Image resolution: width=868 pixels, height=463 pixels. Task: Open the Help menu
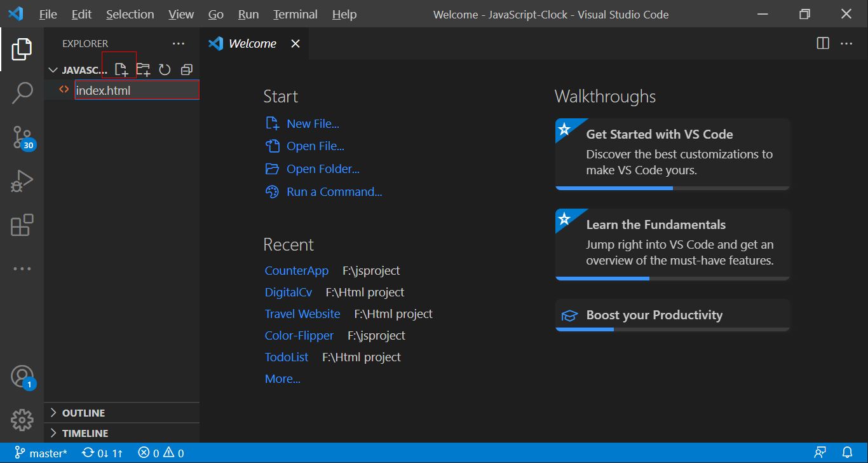pos(344,14)
